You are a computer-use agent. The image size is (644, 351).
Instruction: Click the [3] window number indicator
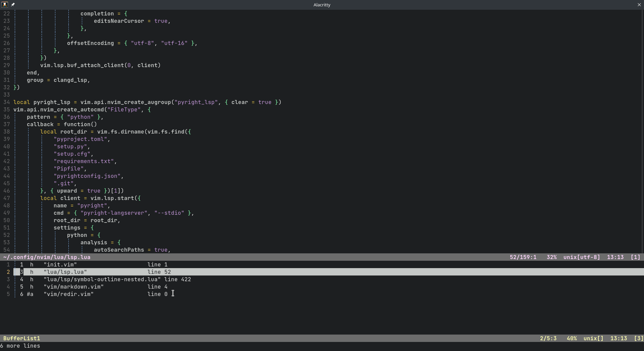point(639,338)
